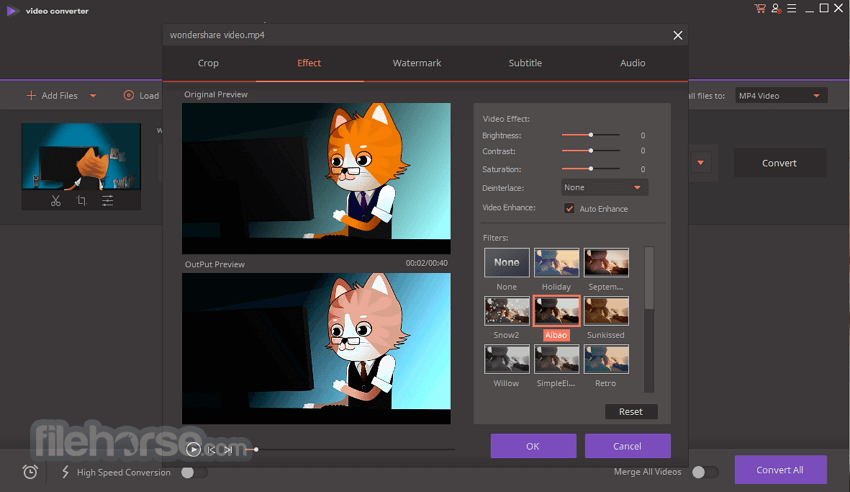Click the filters list scrollbar
850x492 pixels.
pyautogui.click(x=649, y=320)
